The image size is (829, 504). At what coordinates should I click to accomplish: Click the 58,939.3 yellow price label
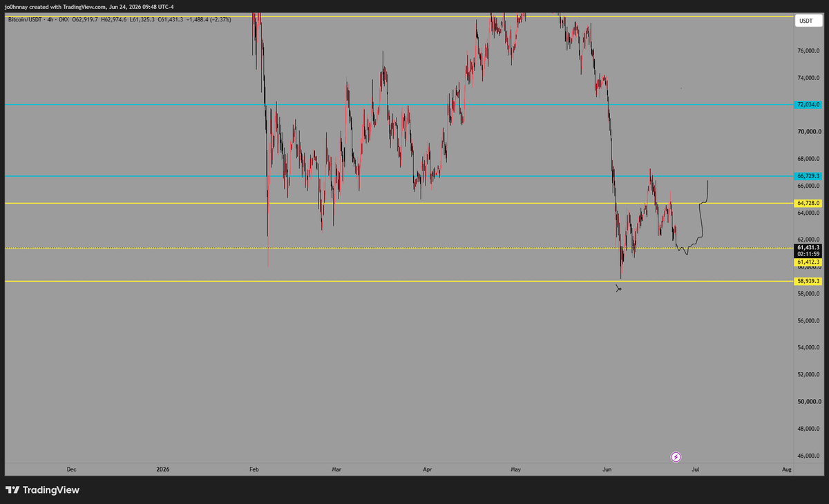coord(808,282)
